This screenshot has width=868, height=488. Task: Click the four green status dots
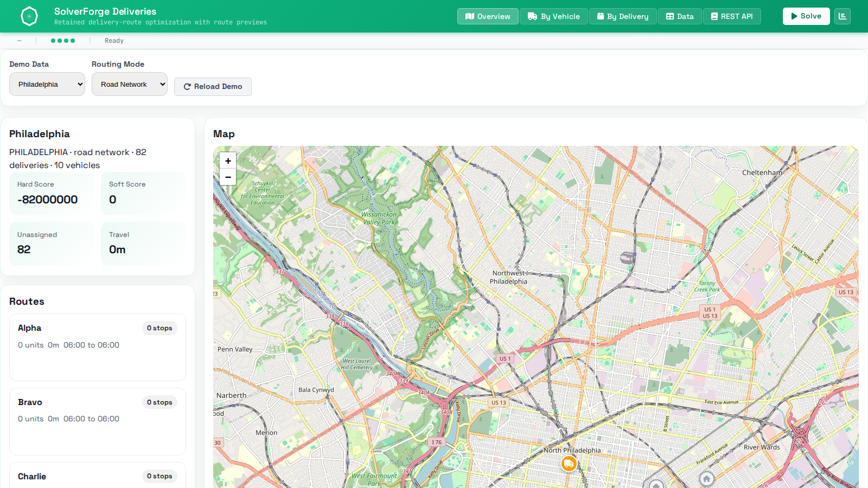(63, 41)
